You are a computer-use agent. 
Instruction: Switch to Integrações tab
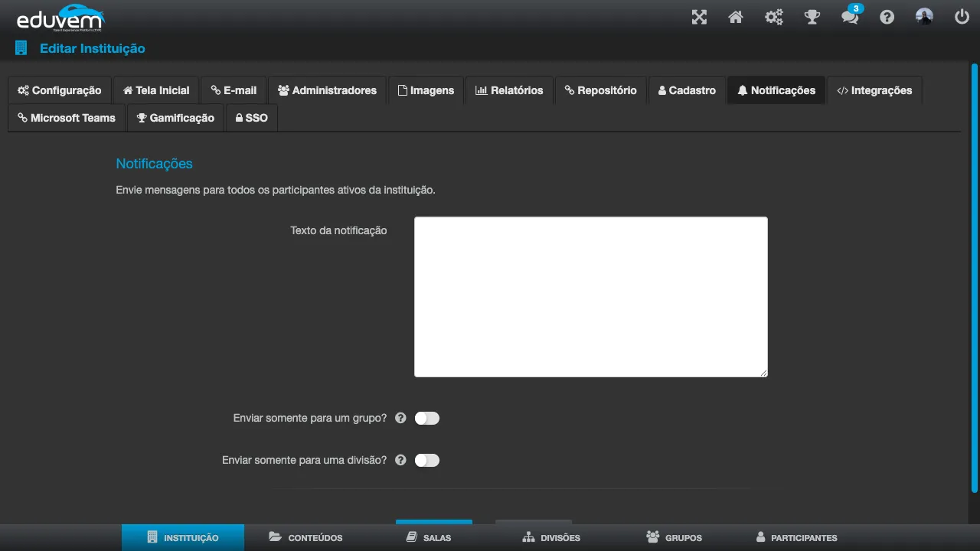point(874,90)
